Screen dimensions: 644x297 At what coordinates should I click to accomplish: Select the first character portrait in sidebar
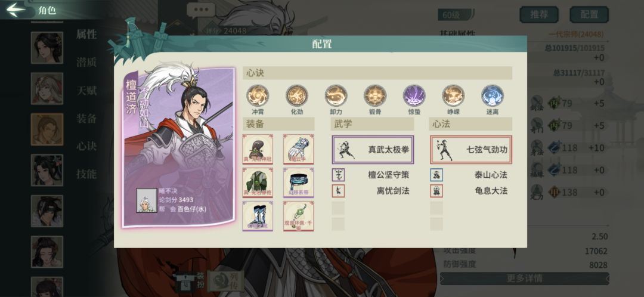(47, 48)
